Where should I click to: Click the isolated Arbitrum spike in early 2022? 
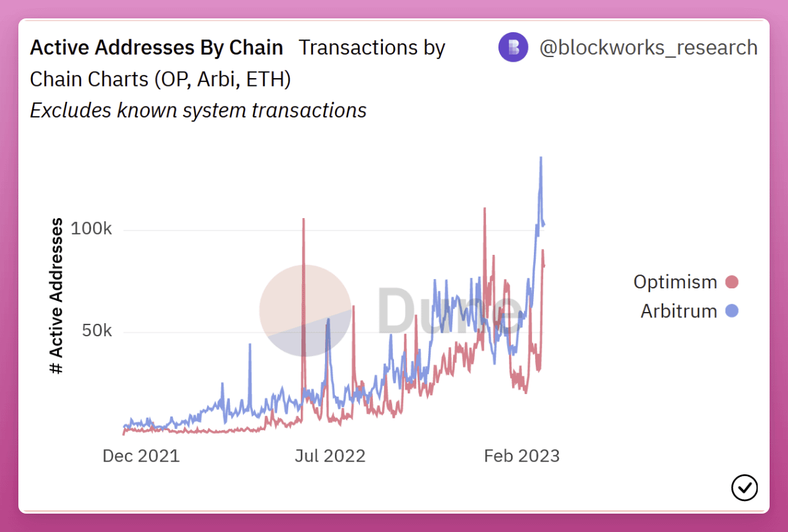pos(250,345)
